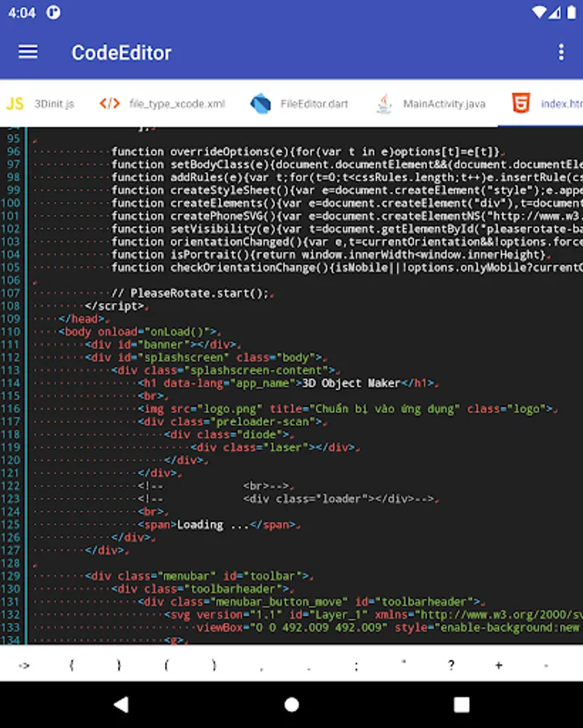Click line number 129 in the gutter
This screenshot has height=728, width=583.
11,576
